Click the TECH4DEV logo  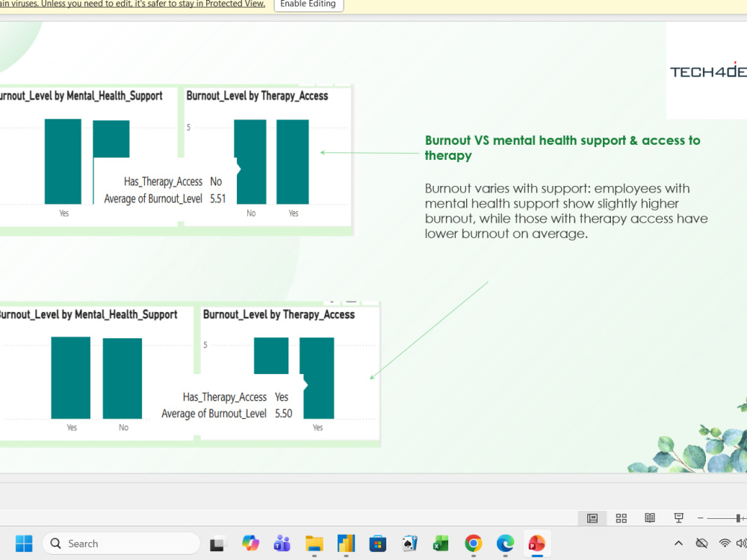[x=708, y=72]
